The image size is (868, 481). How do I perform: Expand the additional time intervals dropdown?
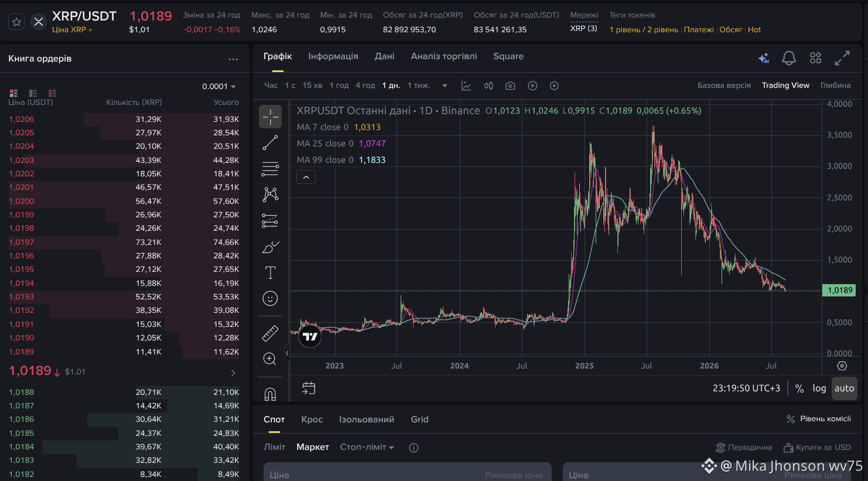pyautogui.click(x=445, y=86)
